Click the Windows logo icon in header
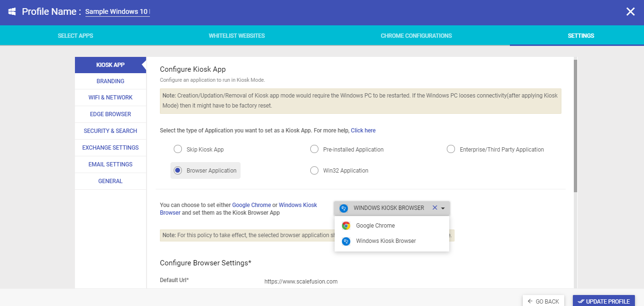The image size is (644, 306). [x=12, y=12]
